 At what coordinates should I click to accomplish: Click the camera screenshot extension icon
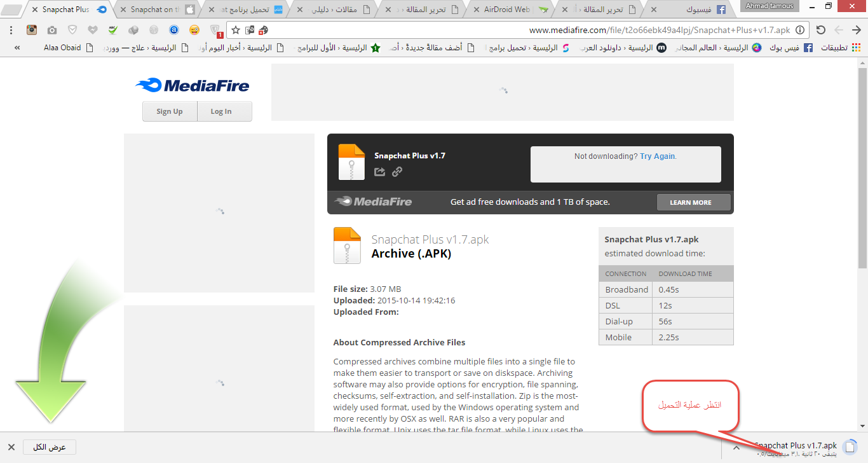pyautogui.click(x=52, y=30)
